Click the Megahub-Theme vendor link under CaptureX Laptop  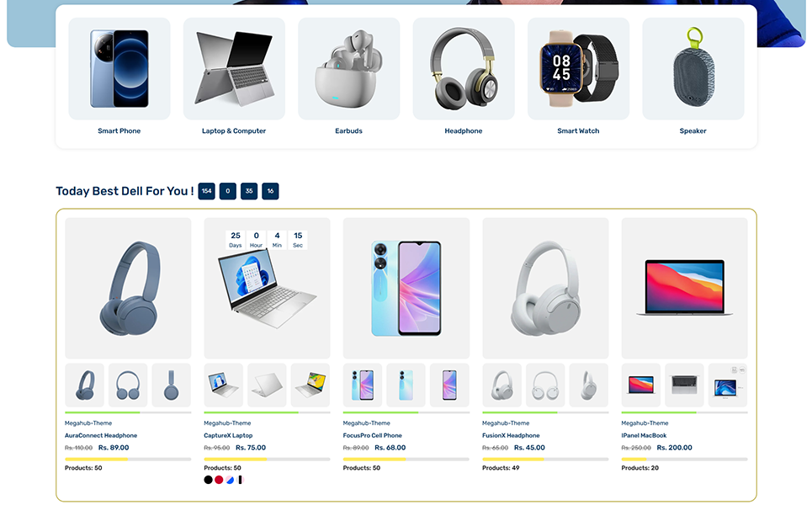(x=227, y=423)
